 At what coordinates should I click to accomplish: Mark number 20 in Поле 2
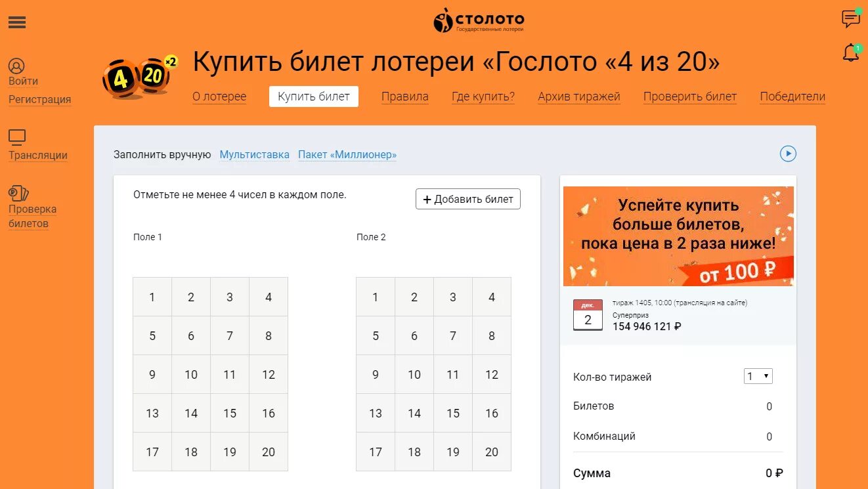[492, 452]
